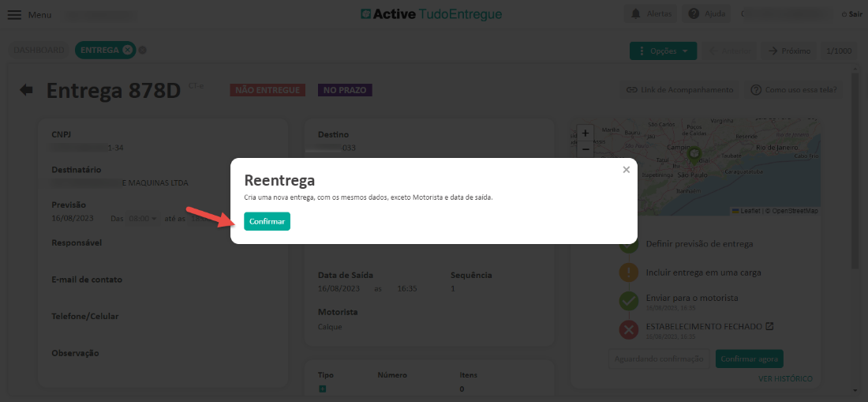Screen dimensions: 868x402
Task: Click the Alertas bell icon
Action: [636, 14]
